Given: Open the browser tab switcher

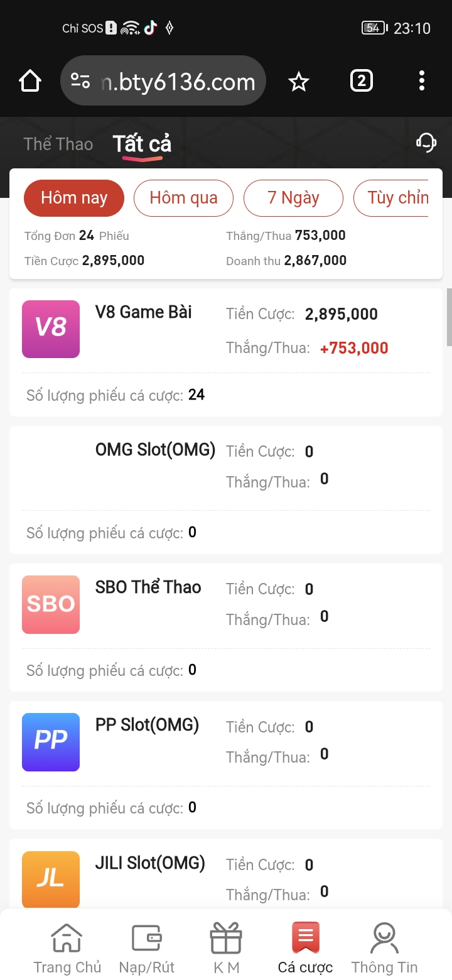Looking at the screenshot, I should [x=361, y=81].
